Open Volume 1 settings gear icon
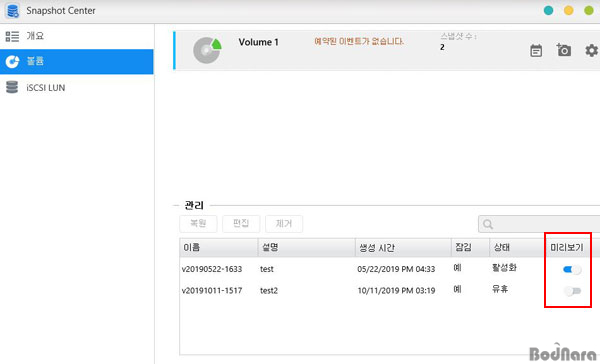 coord(591,51)
